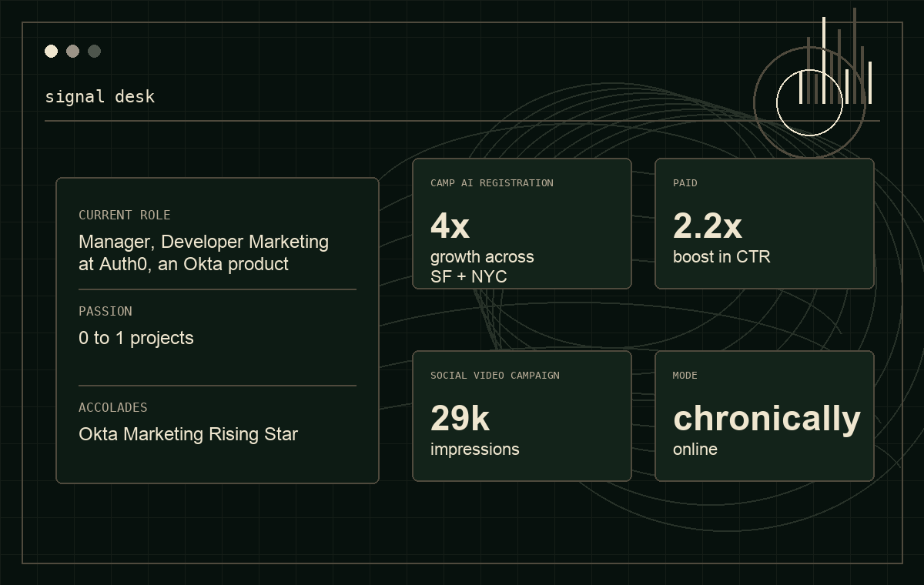Click the "CAMP AI REGISTRATION" heading

(492, 183)
